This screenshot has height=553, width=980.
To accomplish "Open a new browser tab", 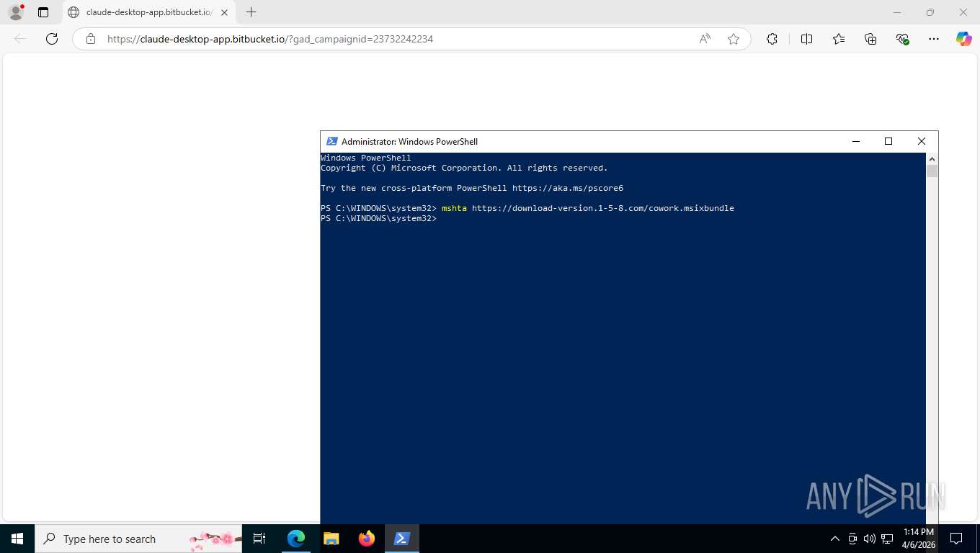I will tap(251, 12).
